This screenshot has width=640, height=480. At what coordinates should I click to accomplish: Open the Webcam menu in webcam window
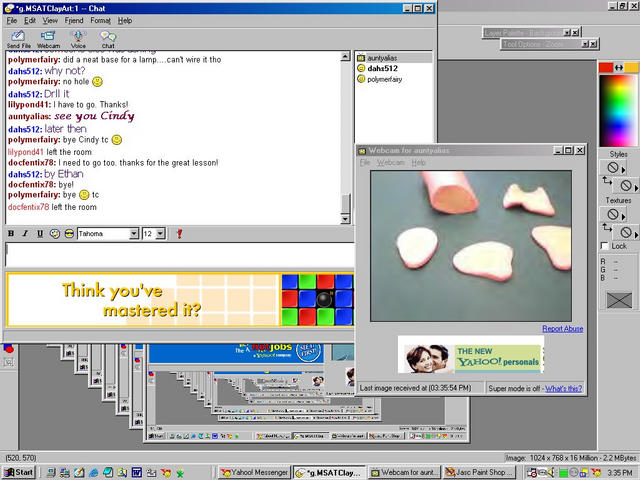tap(391, 162)
